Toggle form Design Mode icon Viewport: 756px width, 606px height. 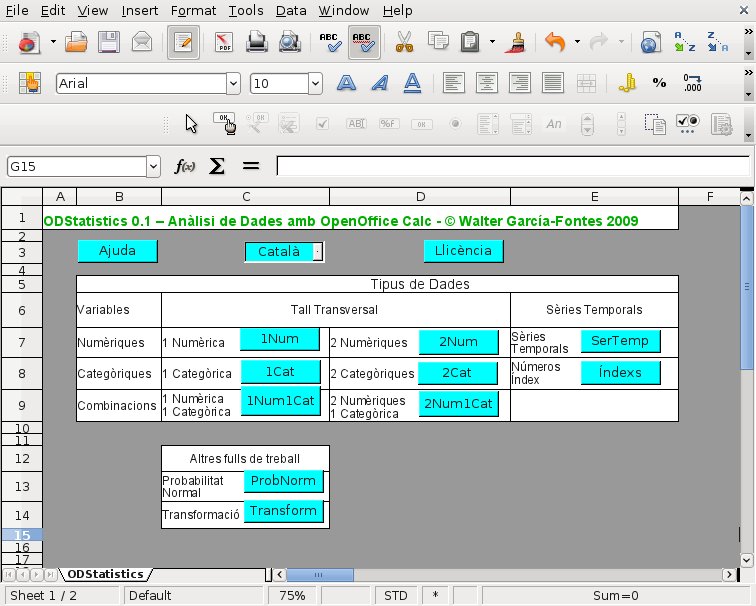point(225,124)
